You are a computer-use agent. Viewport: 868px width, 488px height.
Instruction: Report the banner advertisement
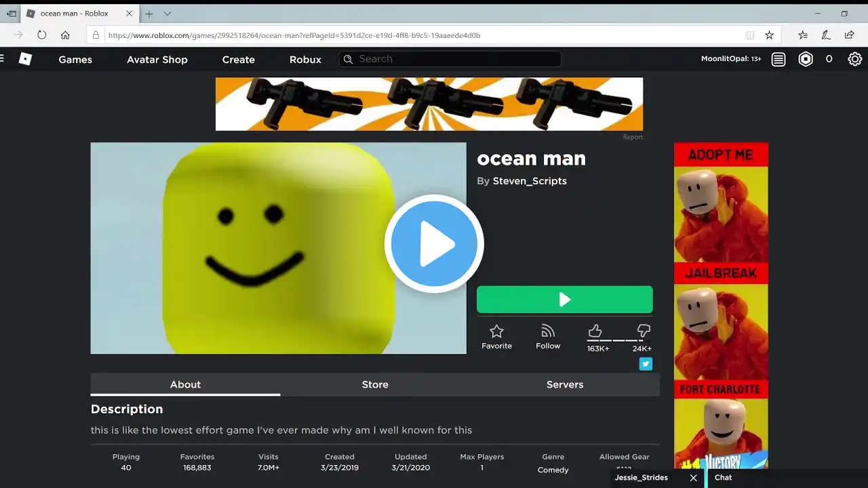point(633,137)
